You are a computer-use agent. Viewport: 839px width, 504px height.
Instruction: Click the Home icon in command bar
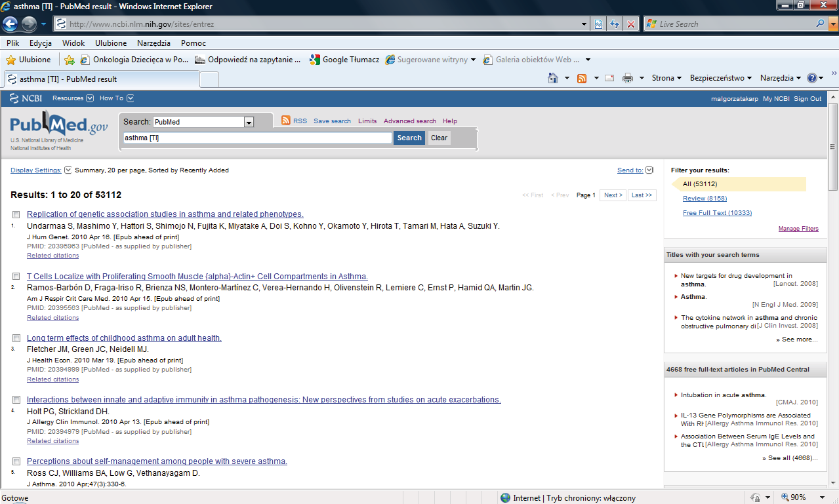554,78
